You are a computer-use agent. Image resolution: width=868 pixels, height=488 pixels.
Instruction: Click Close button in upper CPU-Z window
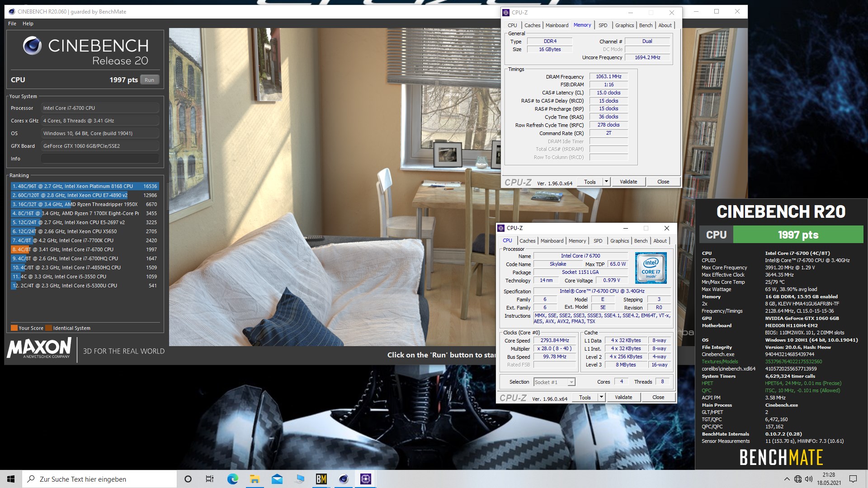[x=663, y=182]
